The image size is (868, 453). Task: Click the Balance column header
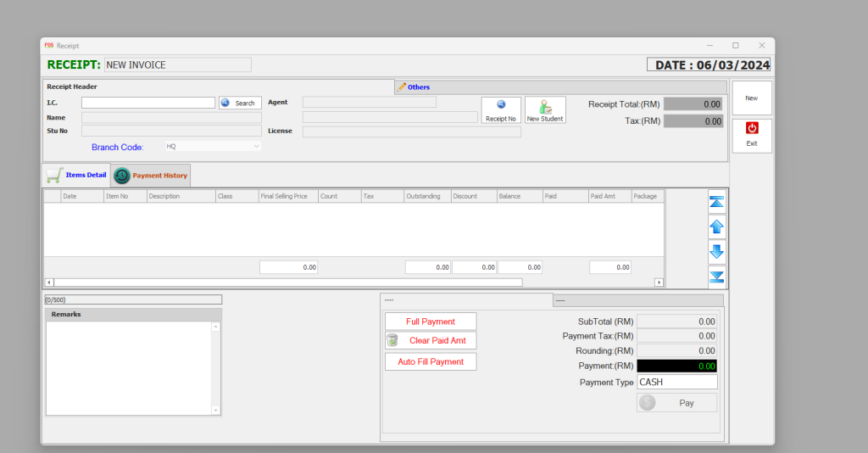point(520,196)
